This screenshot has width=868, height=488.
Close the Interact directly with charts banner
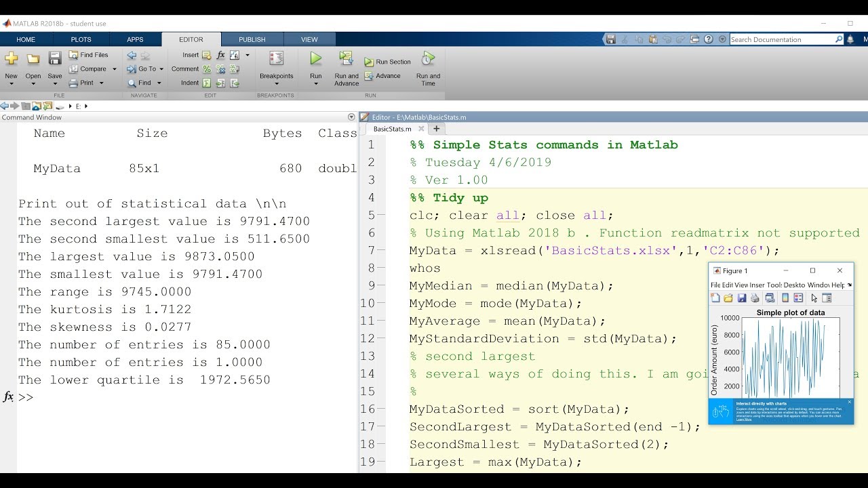(849, 402)
